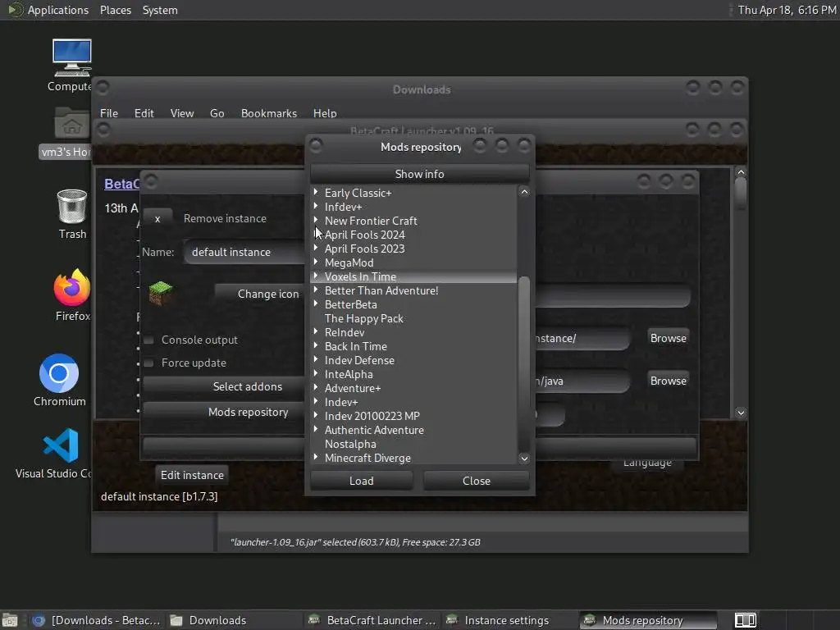This screenshot has height=630, width=840.
Task: Open the Edit menu in Downloads window
Action: point(144,113)
